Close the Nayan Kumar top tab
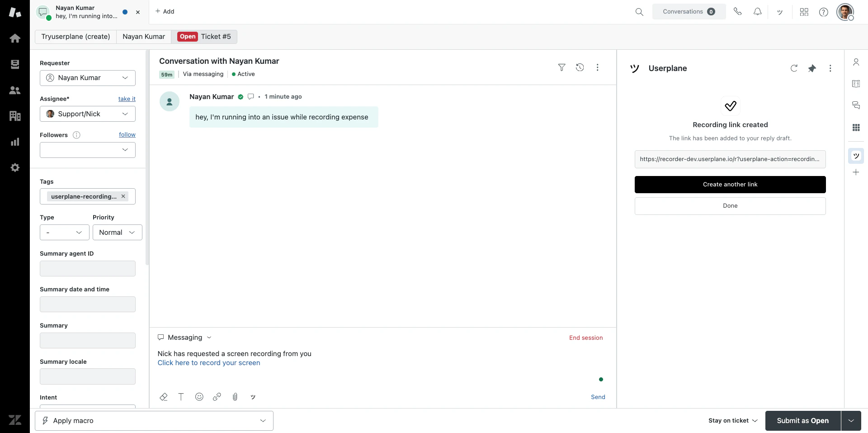Screen dimensions: 868x433 [138, 12]
